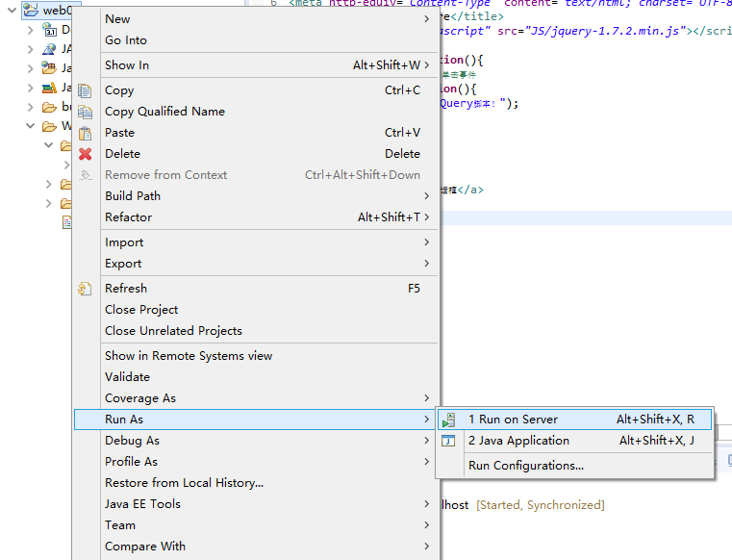Click the Started, Synchronized server status text
The width and height of the screenshot is (732, 560).
coord(541,505)
